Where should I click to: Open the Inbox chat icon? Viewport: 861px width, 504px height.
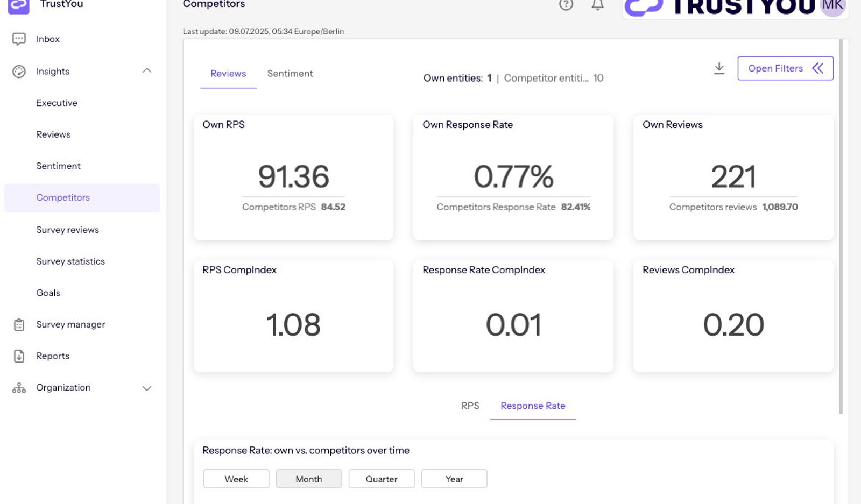click(19, 39)
